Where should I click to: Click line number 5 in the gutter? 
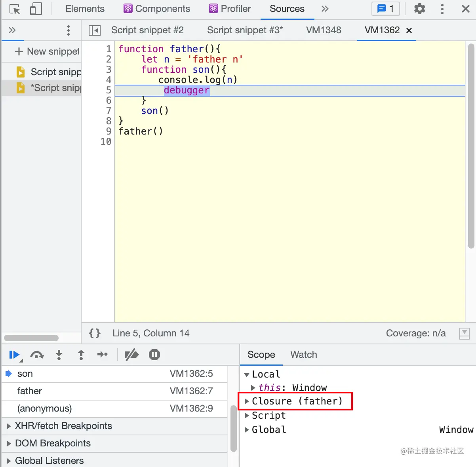click(x=109, y=90)
